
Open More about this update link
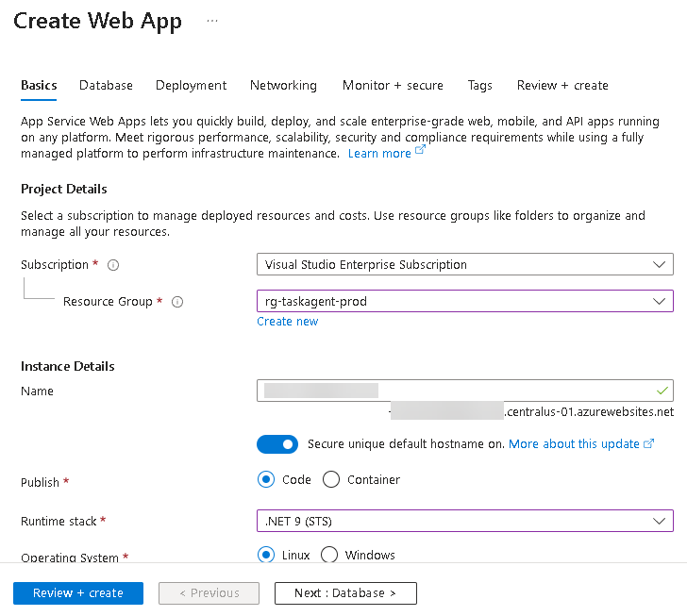tap(574, 443)
